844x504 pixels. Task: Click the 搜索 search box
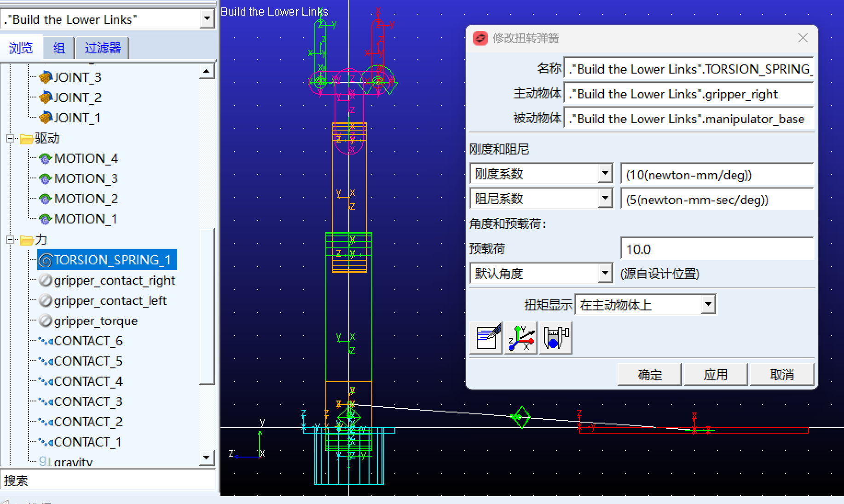(x=108, y=481)
